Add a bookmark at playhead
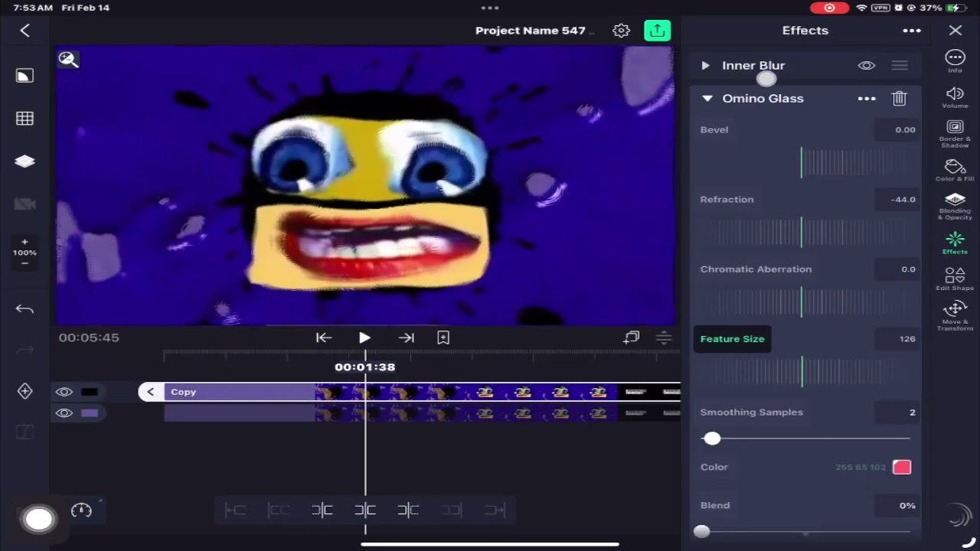This screenshot has height=551, width=980. [443, 337]
